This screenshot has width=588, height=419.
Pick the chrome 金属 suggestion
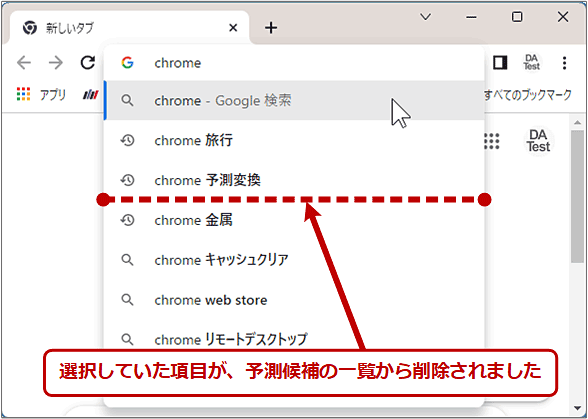pos(294,220)
